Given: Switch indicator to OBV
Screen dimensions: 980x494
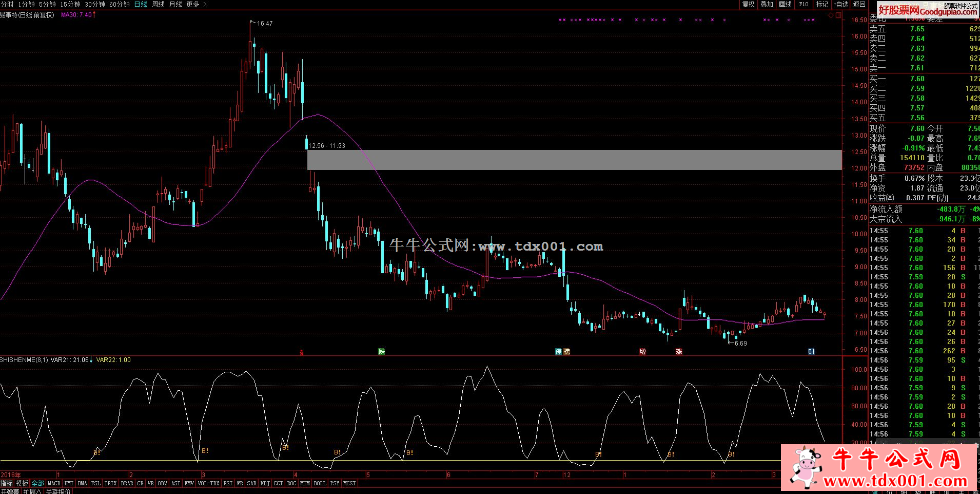Looking at the screenshot, I should pos(163,483).
